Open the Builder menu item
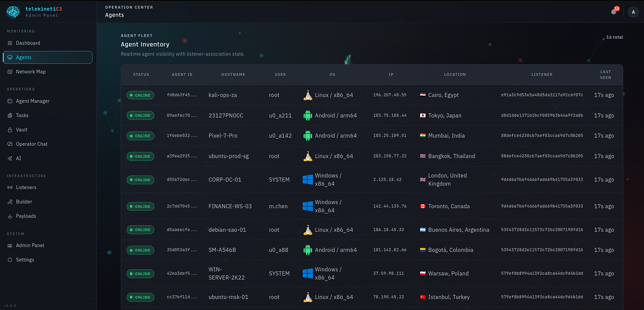The image size is (644, 310). pos(48,202)
